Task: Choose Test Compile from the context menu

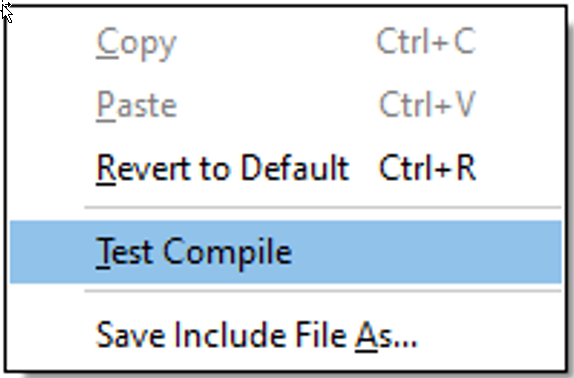Action: point(286,252)
